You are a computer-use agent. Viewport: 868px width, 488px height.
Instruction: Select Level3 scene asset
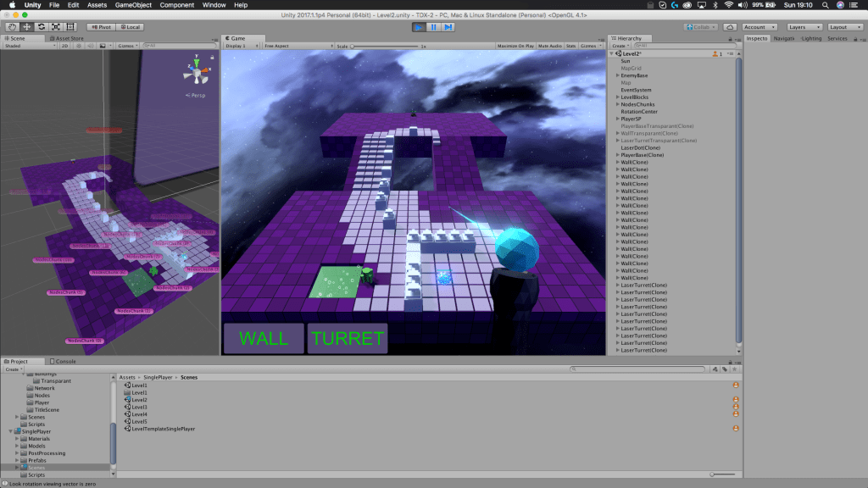(x=139, y=407)
